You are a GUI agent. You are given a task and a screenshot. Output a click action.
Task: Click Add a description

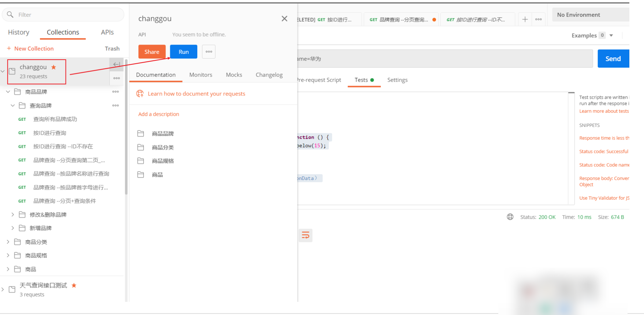tap(159, 114)
